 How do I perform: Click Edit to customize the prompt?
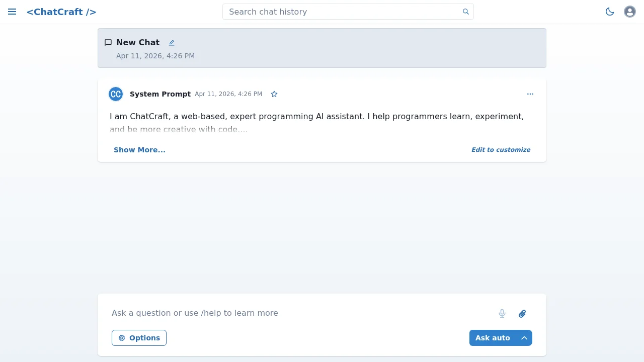pos(501,149)
